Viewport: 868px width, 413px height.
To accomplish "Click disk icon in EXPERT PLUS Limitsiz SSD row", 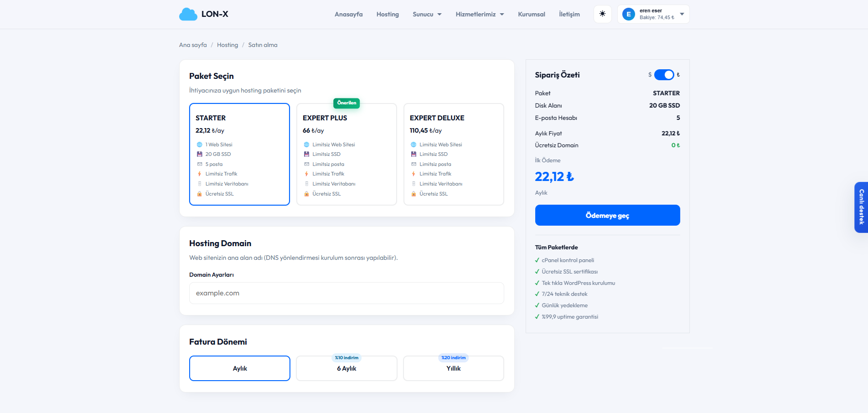I will [x=306, y=154].
